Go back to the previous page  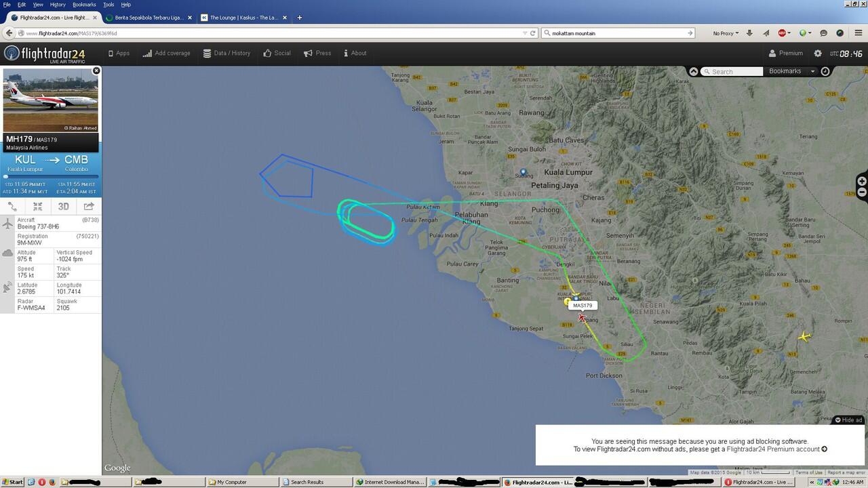pyautogui.click(x=9, y=33)
